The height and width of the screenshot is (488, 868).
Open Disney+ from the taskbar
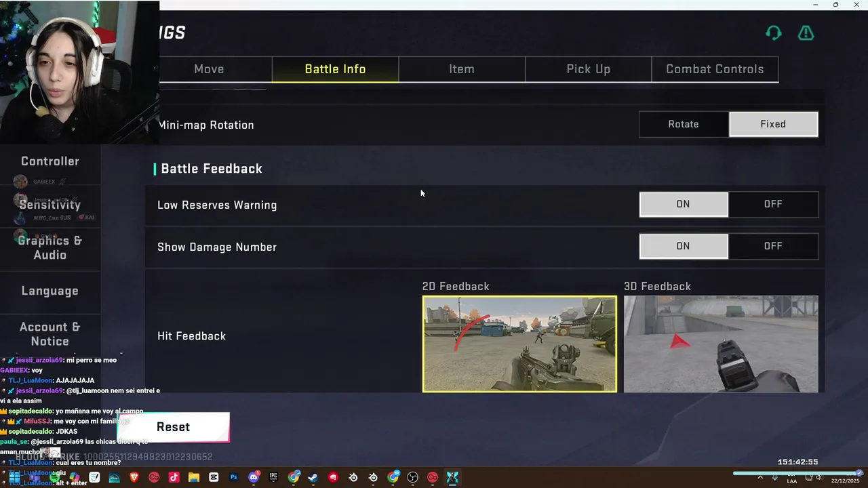coord(114,478)
